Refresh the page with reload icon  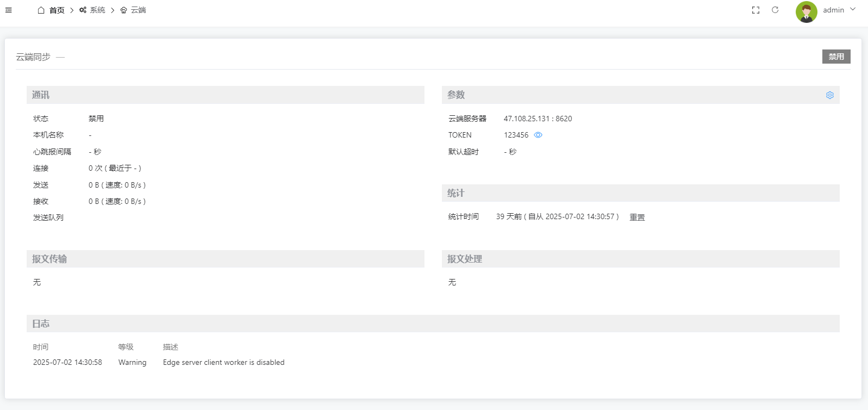pyautogui.click(x=775, y=10)
